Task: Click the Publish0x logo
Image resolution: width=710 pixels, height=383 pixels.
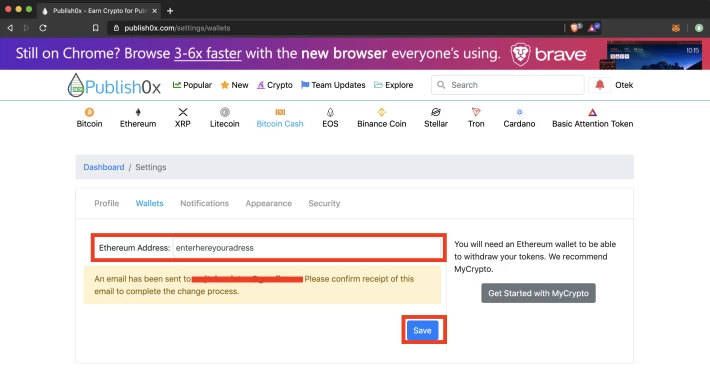Action: coord(114,85)
